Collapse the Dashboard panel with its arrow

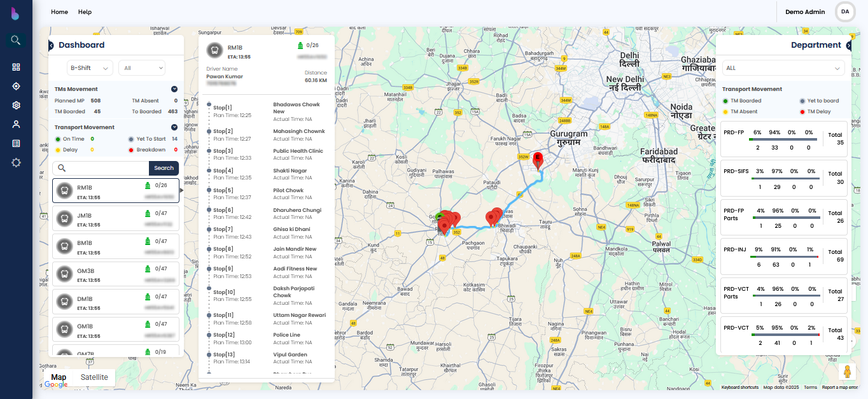[51, 45]
